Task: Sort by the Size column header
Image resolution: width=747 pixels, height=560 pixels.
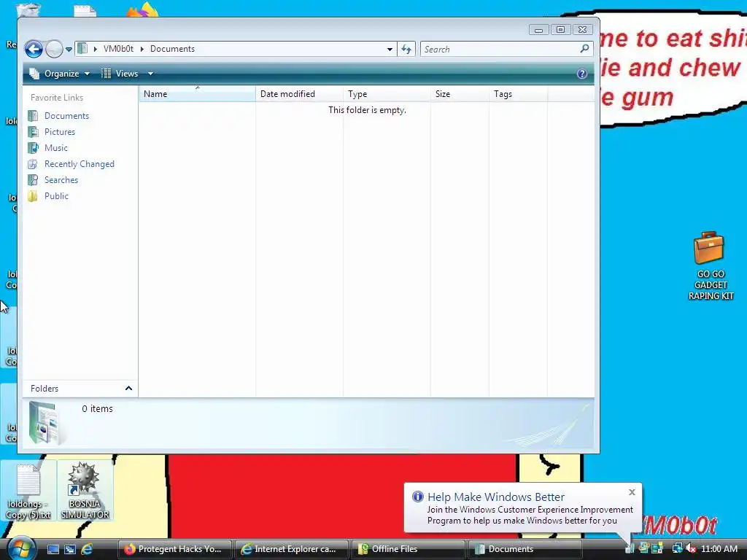Action: pos(460,94)
